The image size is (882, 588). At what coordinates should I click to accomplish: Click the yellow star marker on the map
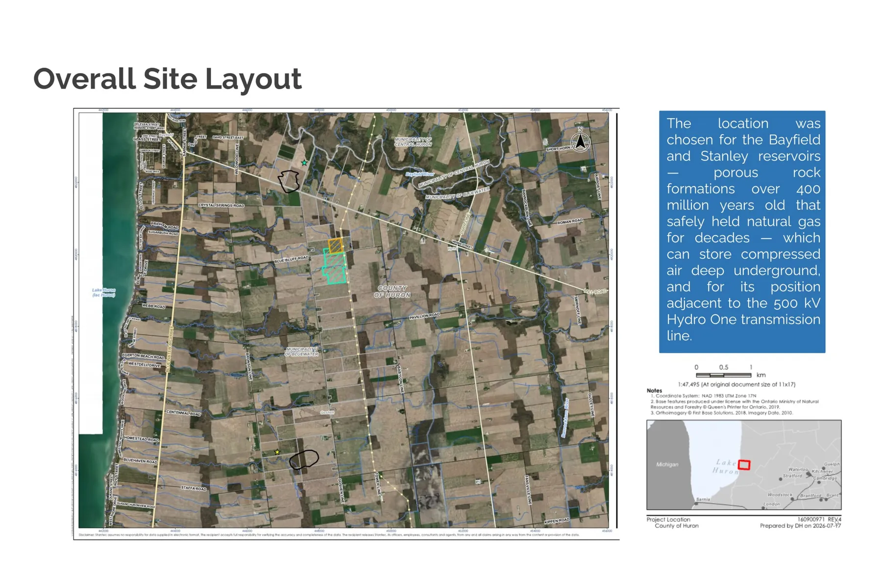click(277, 452)
